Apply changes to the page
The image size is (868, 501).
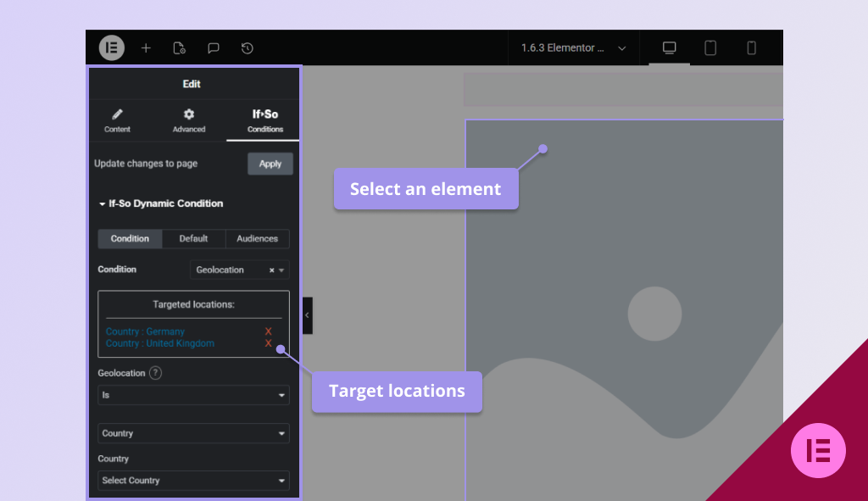[270, 164]
